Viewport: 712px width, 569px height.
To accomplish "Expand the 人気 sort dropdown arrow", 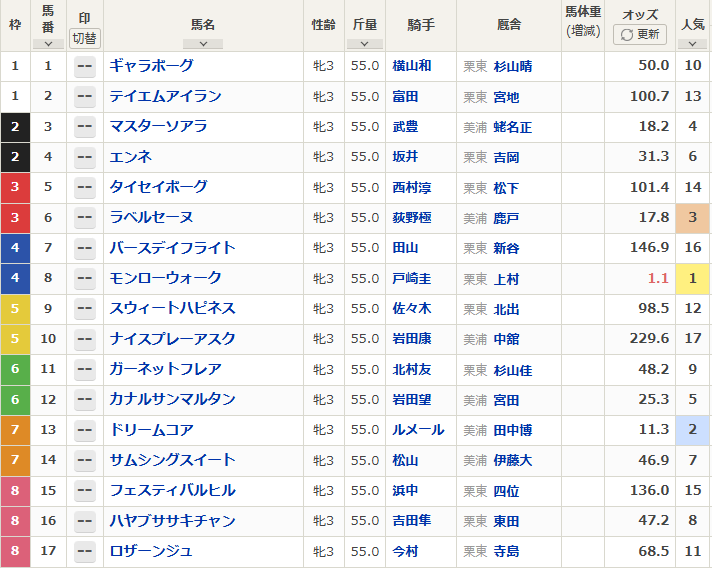I will [692, 44].
